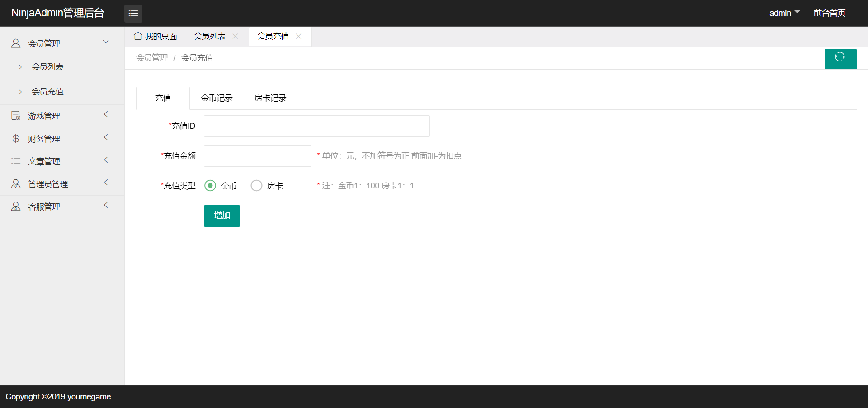Click the admin icon beside 管理员管理

click(x=15, y=183)
